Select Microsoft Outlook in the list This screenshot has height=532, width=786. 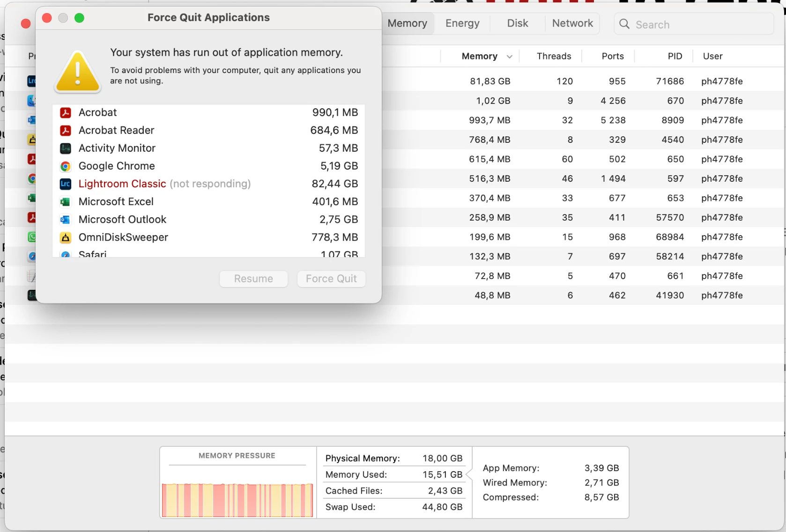122,219
